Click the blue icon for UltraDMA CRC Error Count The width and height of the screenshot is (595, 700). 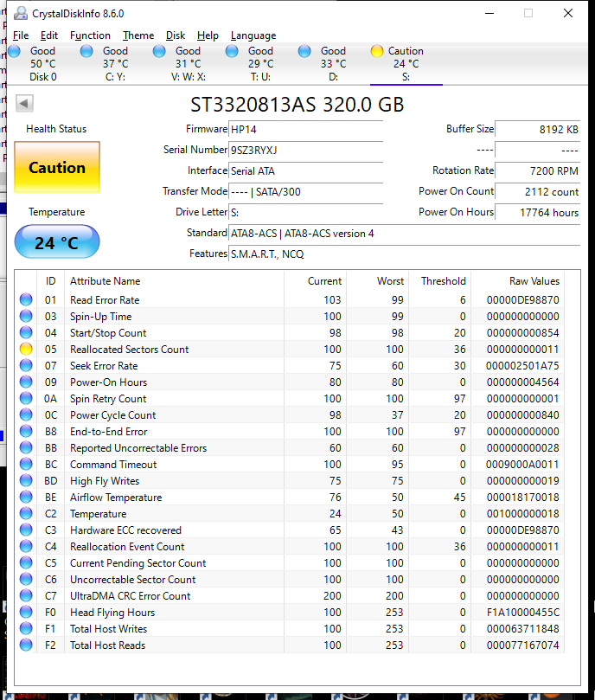click(x=26, y=595)
